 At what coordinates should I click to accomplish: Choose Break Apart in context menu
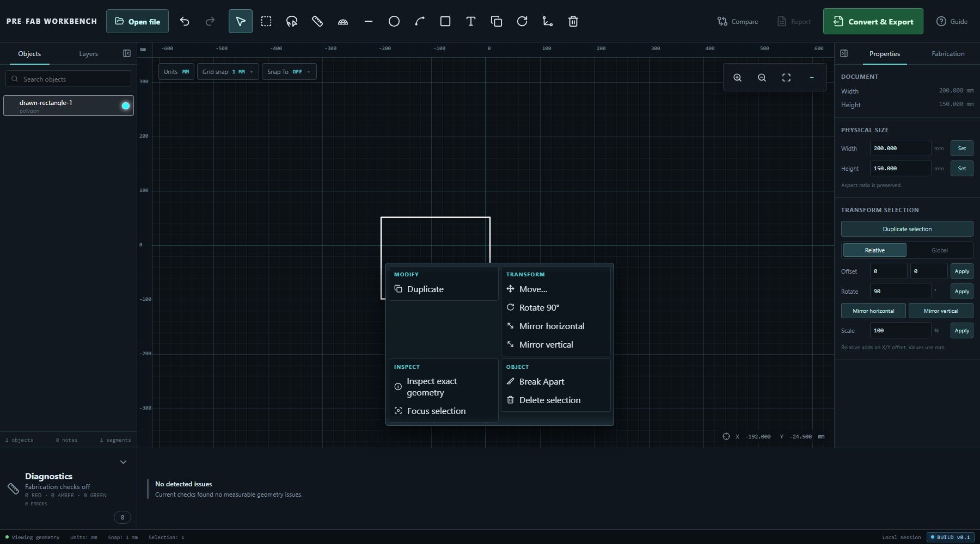[556, 381]
